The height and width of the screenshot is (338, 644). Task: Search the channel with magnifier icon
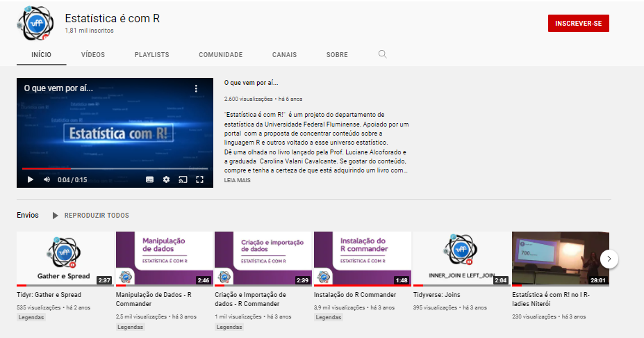pos(382,54)
